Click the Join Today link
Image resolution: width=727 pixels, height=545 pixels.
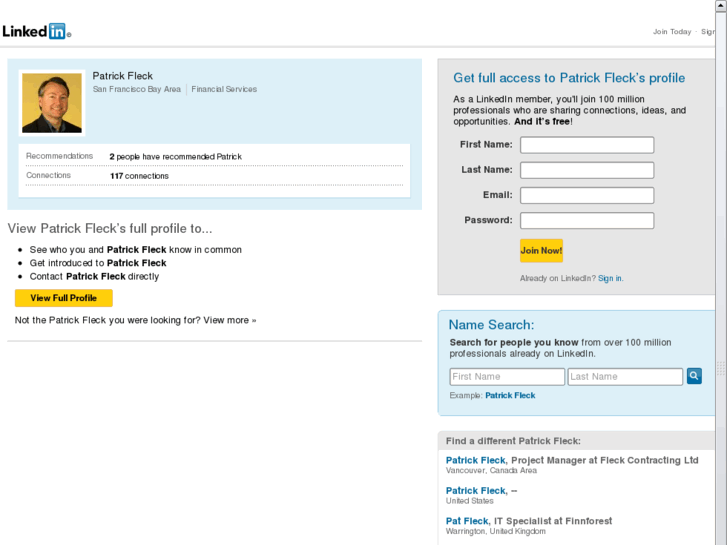pos(672,32)
